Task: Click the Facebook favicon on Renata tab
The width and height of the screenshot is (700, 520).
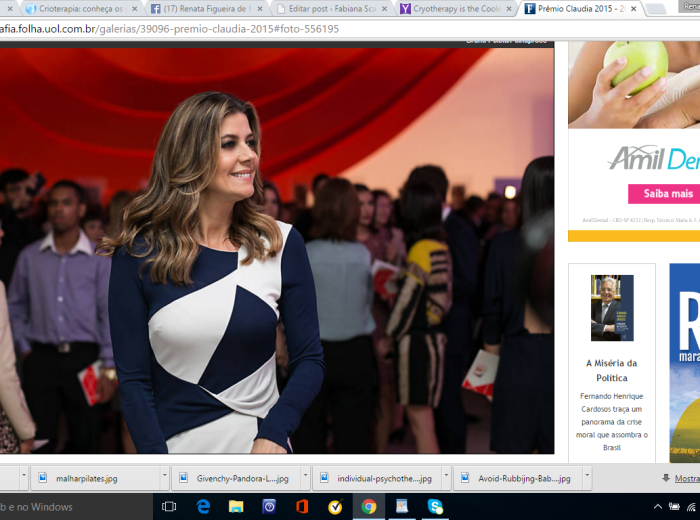Action: tap(155, 8)
